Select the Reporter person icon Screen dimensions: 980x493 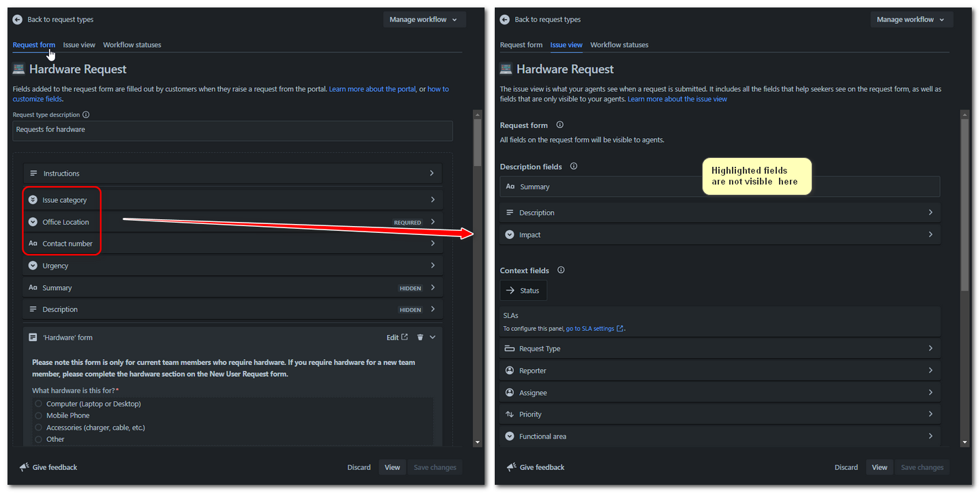510,370
